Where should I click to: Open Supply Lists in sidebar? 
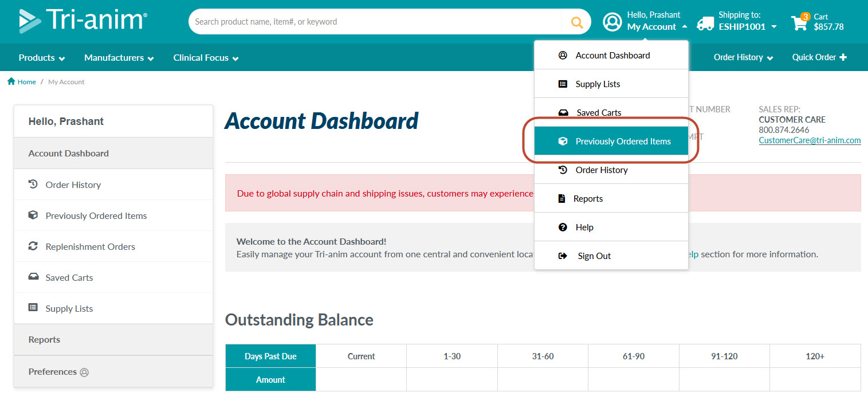coord(113,308)
